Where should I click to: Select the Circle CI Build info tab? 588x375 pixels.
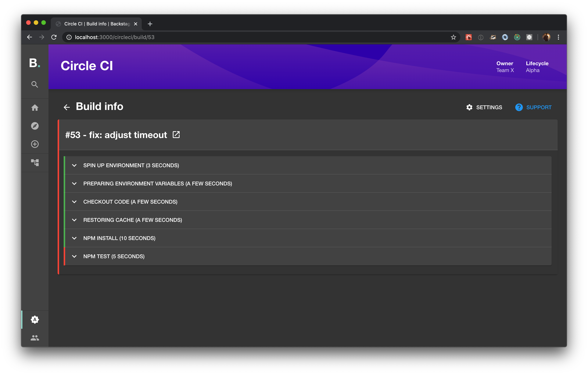coord(96,24)
